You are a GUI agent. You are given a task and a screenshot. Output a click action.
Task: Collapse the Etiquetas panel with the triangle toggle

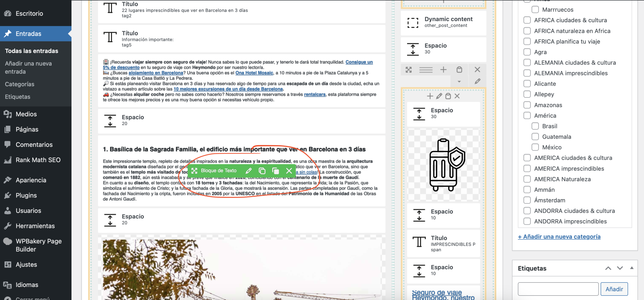coord(632,268)
